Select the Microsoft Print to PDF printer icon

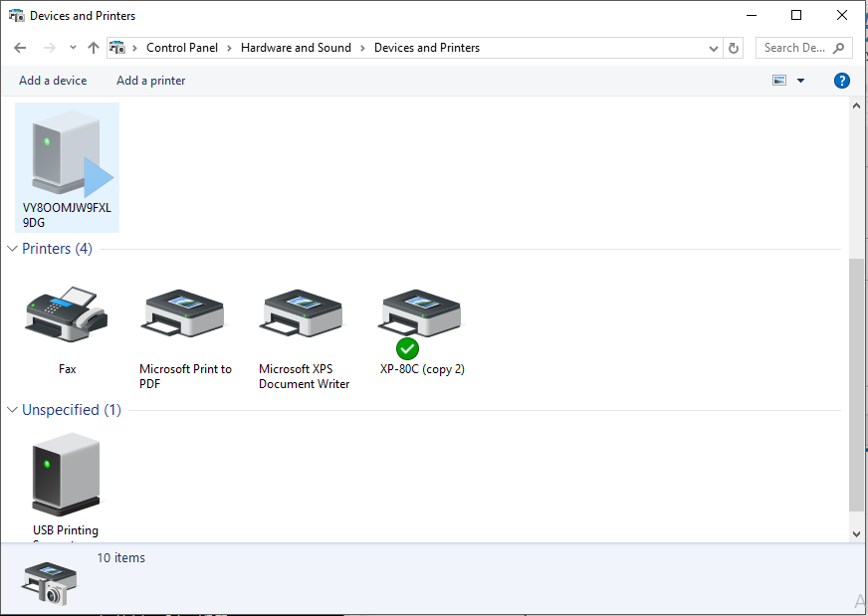(185, 312)
